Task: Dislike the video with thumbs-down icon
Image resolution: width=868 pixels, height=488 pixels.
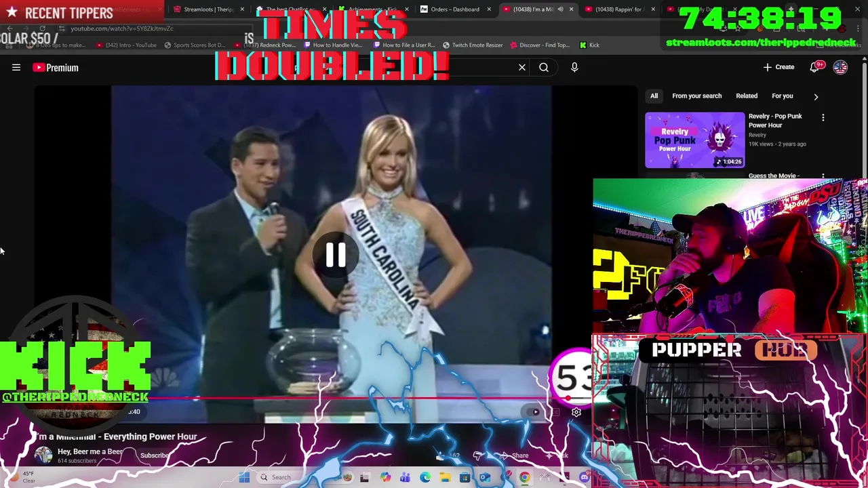Action: 479,455
